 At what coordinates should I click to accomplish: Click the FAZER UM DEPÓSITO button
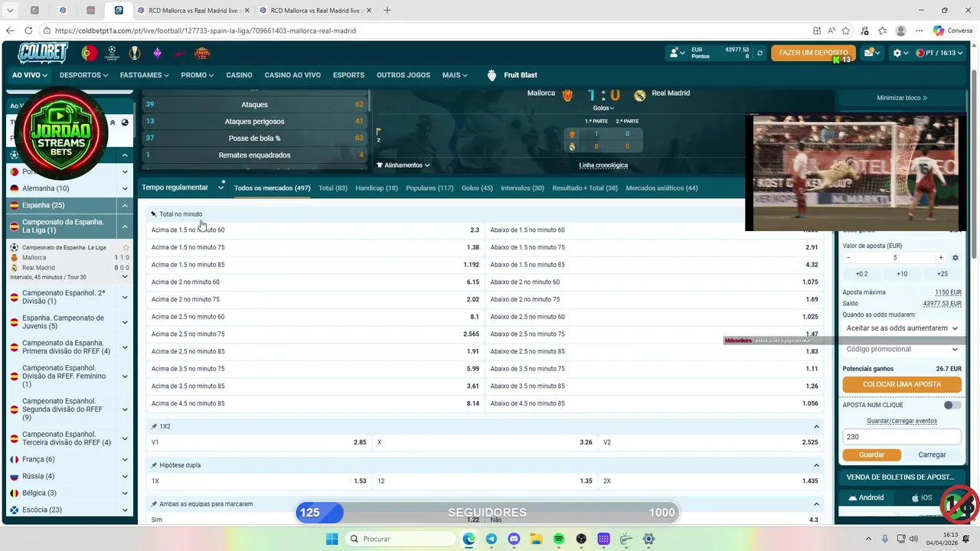813,53
